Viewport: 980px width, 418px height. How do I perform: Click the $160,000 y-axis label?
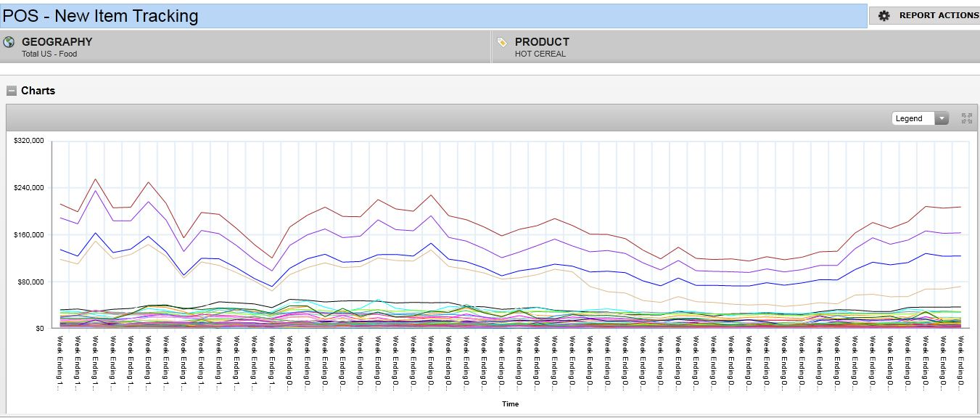[30, 234]
